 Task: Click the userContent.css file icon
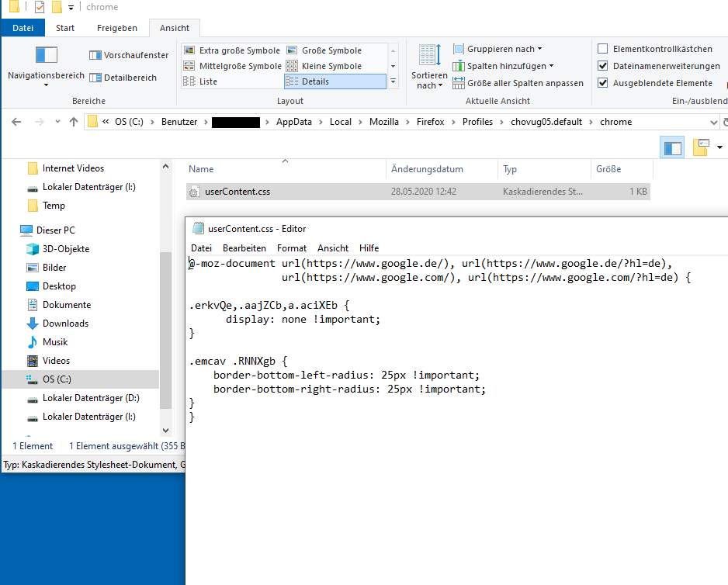tap(194, 192)
